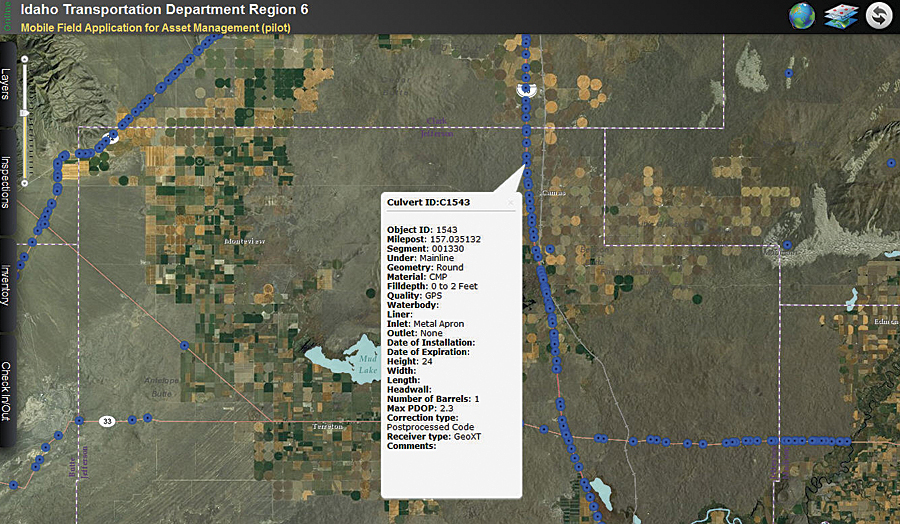Click the green Online status text
The image size is (900, 524).
(x=7, y=16)
